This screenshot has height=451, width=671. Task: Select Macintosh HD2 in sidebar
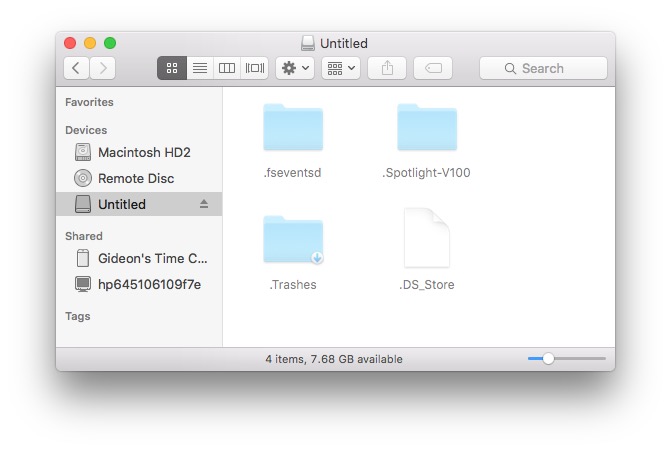143,152
